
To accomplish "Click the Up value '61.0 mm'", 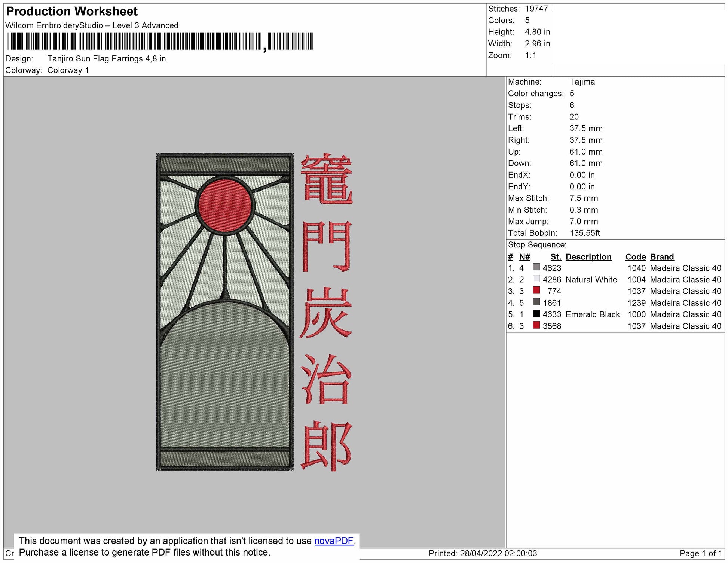I will pos(586,152).
